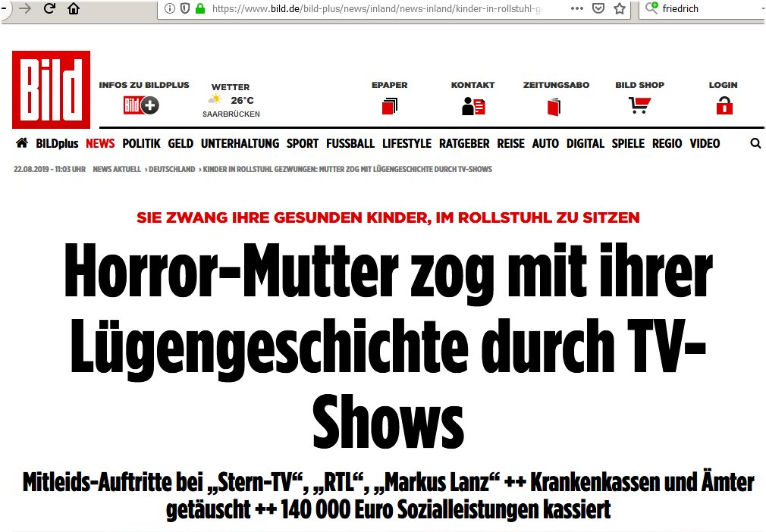Image resolution: width=766 pixels, height=532 pixels.
Task: Open the Epaper icon
Action: [389, 106]
